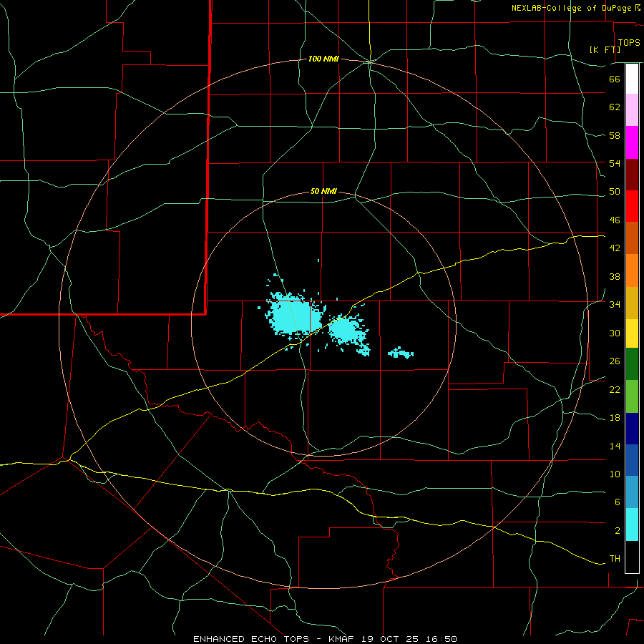Select the 42 legend value

pos(615,248)
